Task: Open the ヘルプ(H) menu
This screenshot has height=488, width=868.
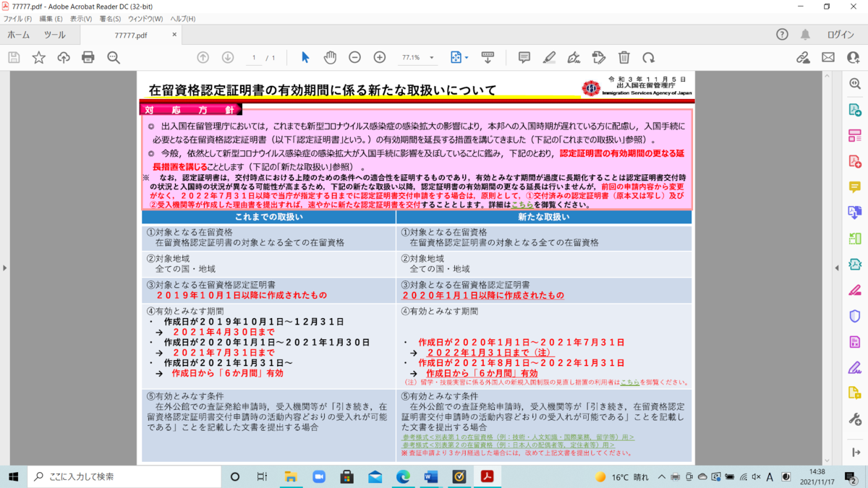Action: [x=183, y=19]
